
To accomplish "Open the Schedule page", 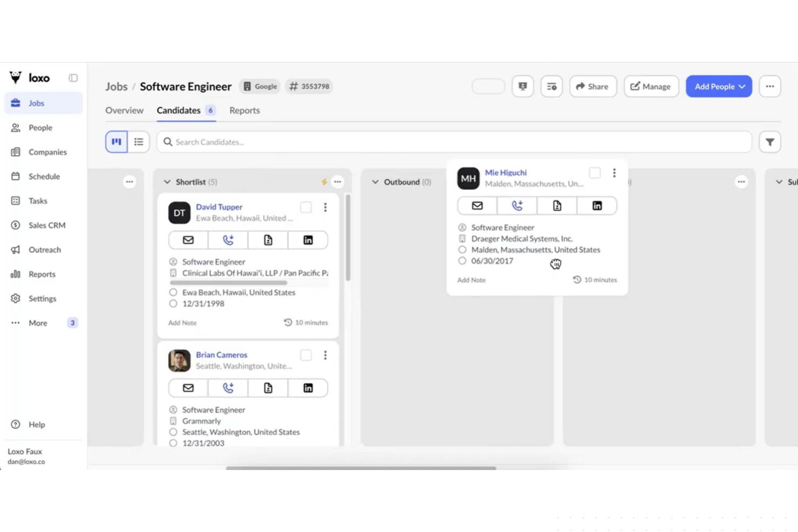I will [44, 176].
